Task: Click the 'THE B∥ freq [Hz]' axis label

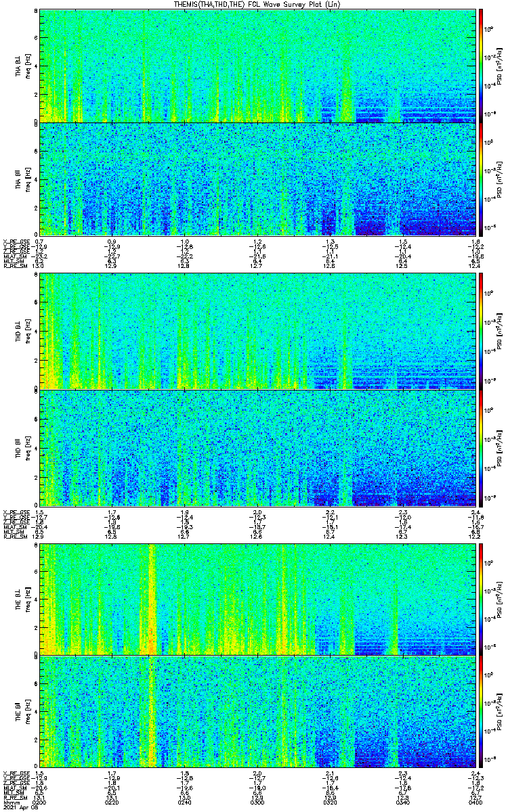Action: click(x=22, y=713)
